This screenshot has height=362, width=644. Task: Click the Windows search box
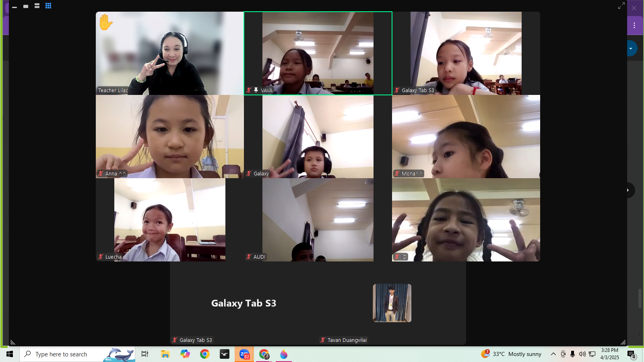click(x=77, y=354)
